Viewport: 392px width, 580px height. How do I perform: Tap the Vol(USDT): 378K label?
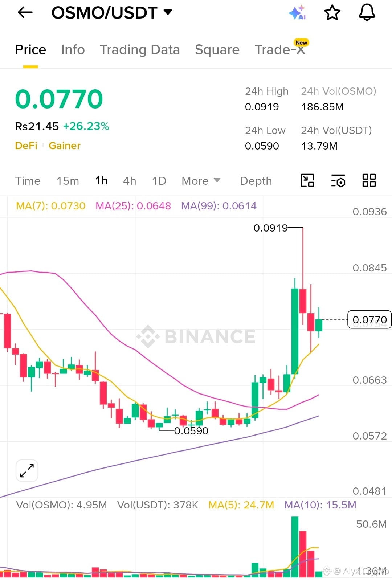[158, 505]
